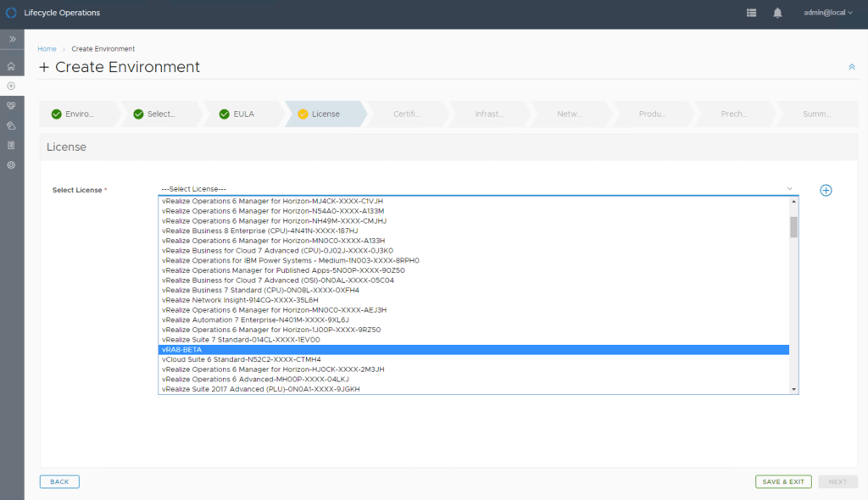Screen dimensions: 868x500
Task: Click the notifications bell icon
Action: [x=777, y=13]
